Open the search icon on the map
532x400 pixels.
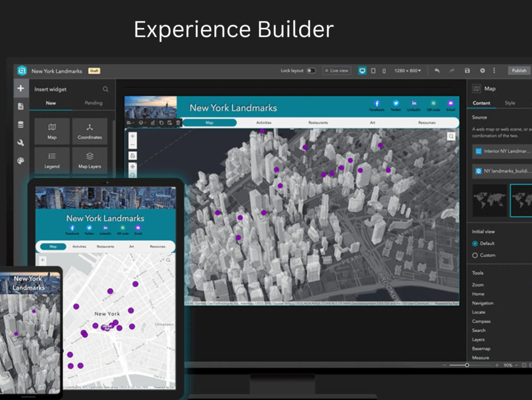tap(451, 136)
